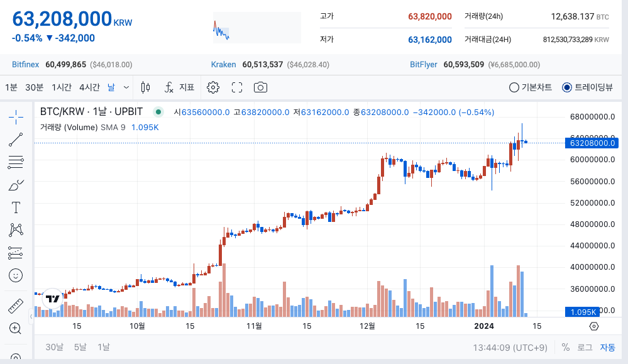This screenshot has width=628, height=364.
Task: Open the candlestick chart style selector
Action: pyautogui.click(x=145, y=87)
